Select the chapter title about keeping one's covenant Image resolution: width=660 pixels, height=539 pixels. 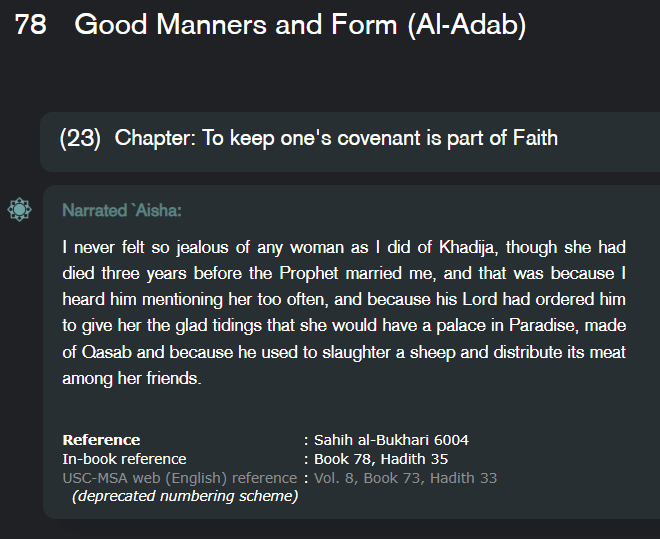[x=336, y=138]
